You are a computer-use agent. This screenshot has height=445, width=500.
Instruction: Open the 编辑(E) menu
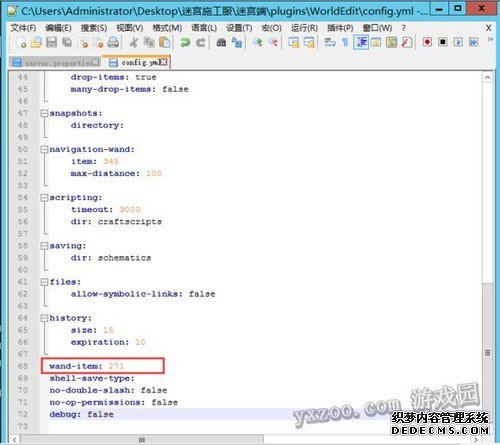pos(58,28)
